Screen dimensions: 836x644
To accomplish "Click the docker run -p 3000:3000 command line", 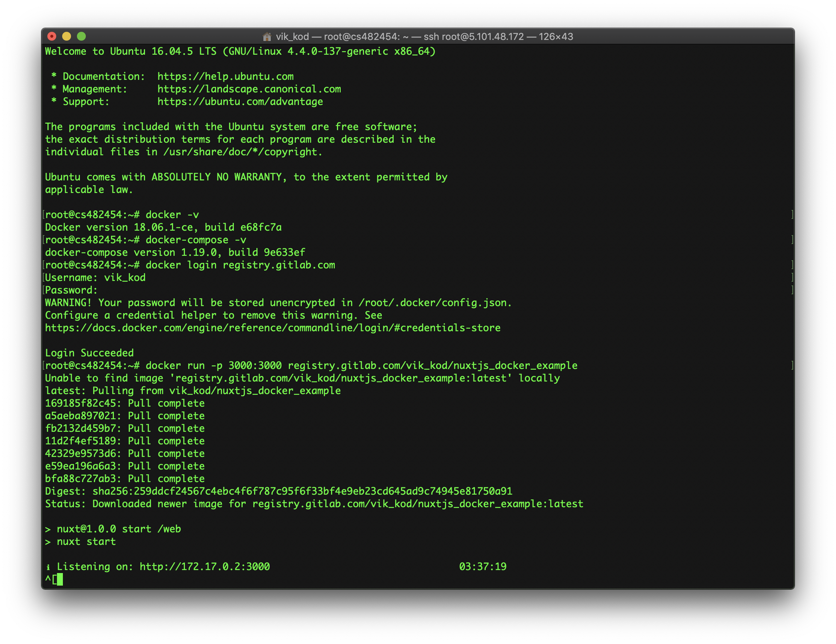I will click(361, 365).
